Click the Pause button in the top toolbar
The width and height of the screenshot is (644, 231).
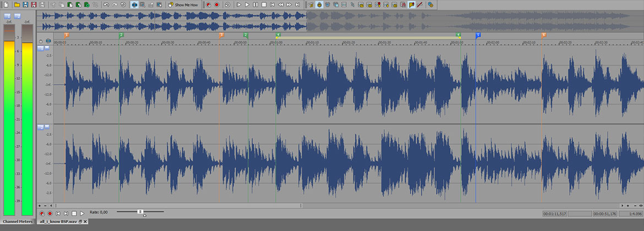(255, 4)
